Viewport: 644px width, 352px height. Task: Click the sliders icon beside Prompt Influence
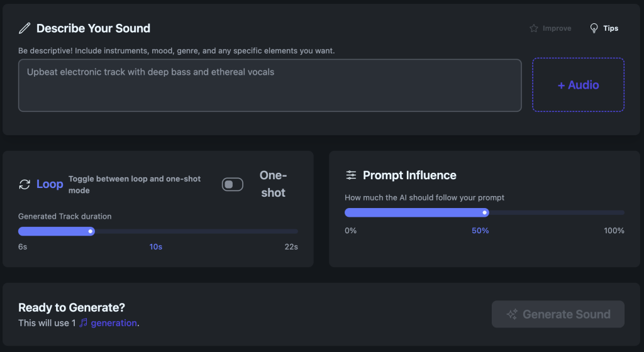(x=351, y=175)
